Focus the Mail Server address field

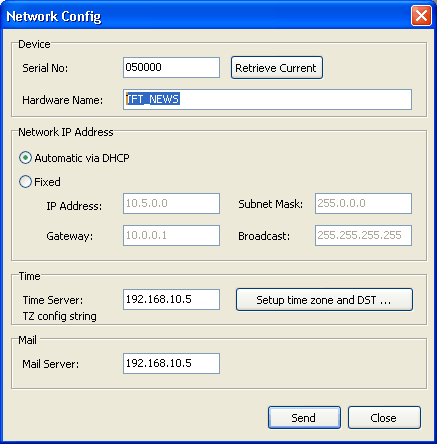pos(171,363)
